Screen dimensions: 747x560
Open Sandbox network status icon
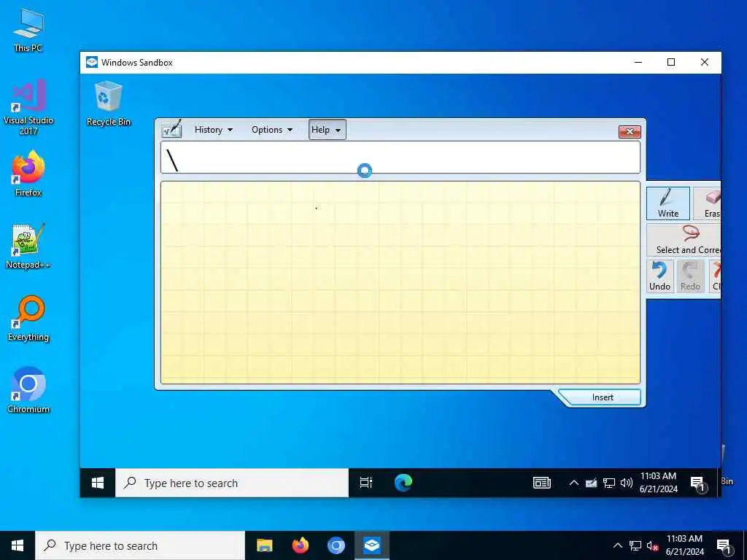click(x=609, y=483)
